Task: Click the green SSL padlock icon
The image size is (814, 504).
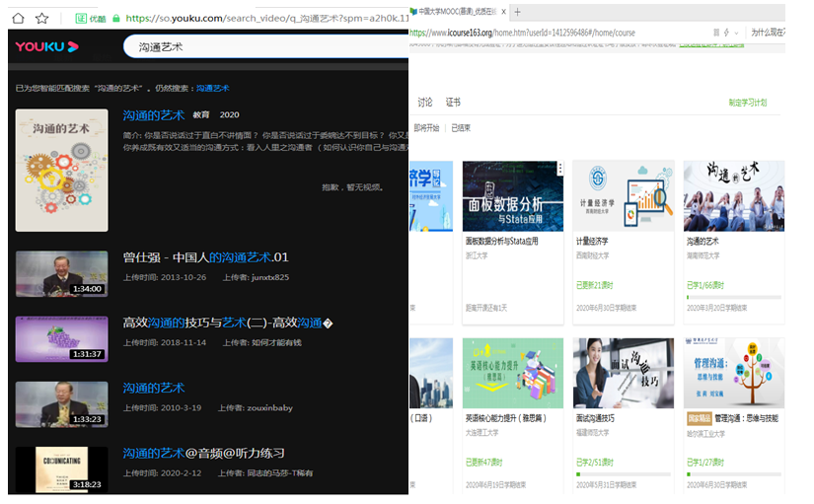Action: pos(115,18)
